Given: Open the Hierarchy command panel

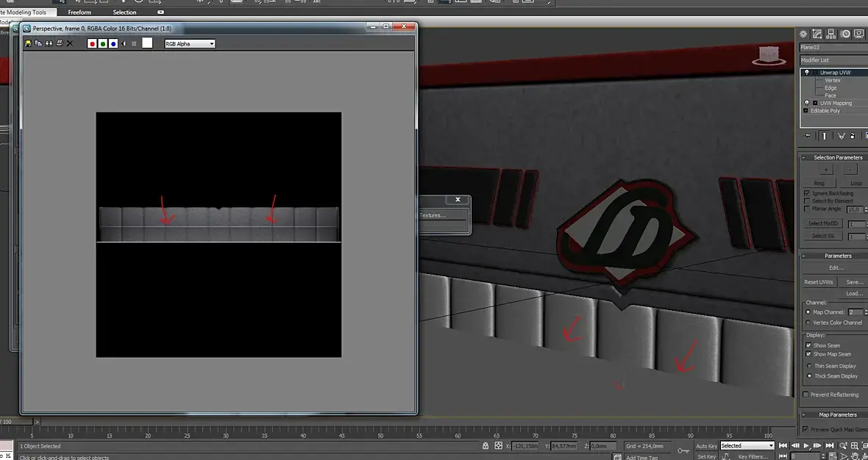Looking at the screenshot, I should (831, 35).
